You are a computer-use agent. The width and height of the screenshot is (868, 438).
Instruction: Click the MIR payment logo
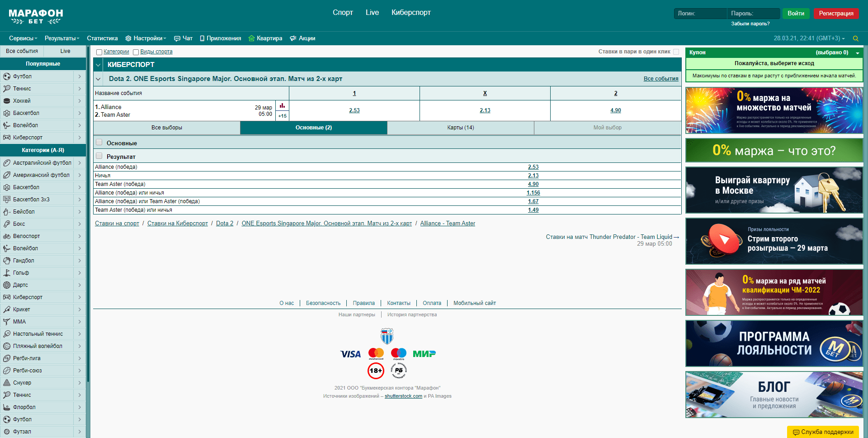point(424,354)
